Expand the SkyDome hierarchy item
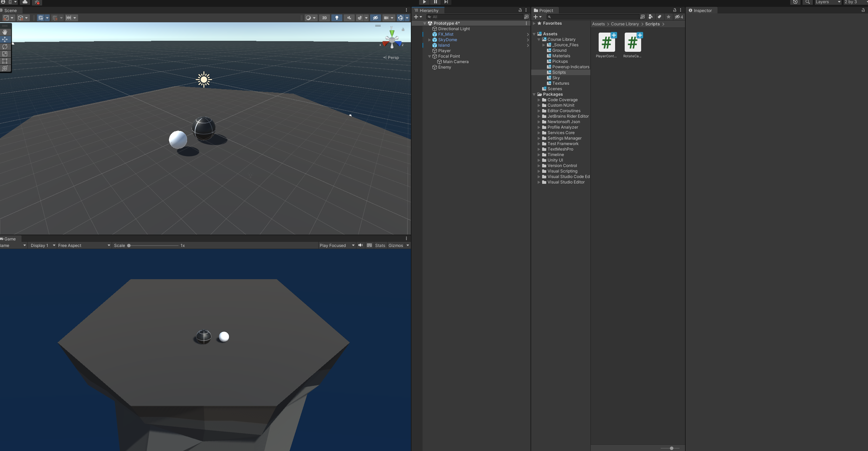The width and height of the screenshot is (868, 451). pos(429,40)
